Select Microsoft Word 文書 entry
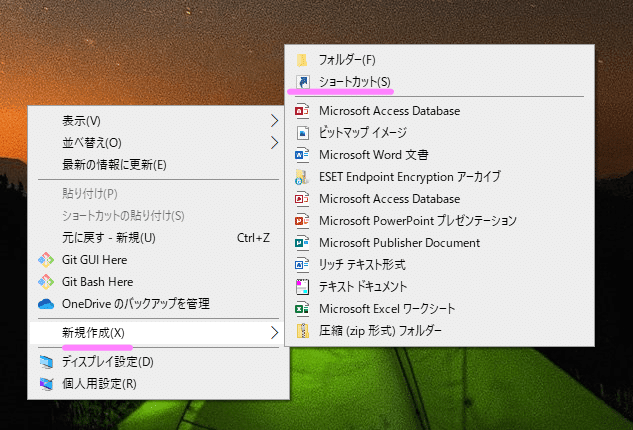This screenshot has height=430, width=633. (x=440, y=155)
